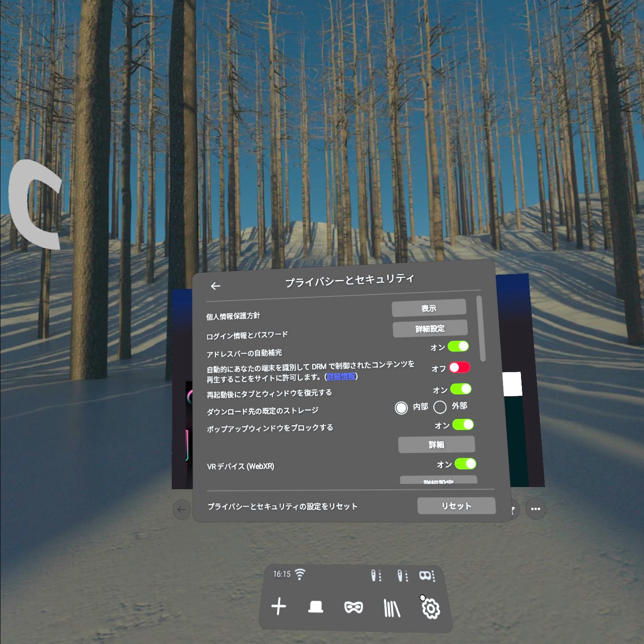
Task: Open the tabs list from the tray
Action: click(316, 607)
